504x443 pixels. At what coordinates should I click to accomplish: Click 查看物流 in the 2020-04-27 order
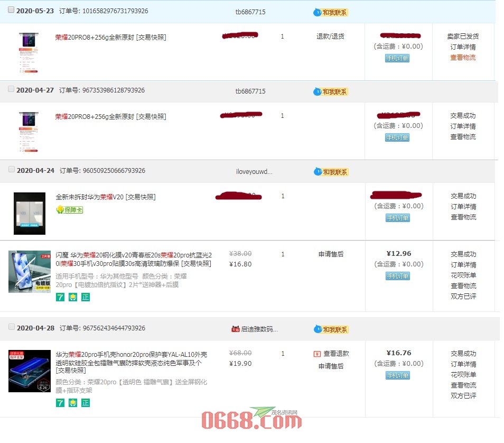click(x=463, y=137)
